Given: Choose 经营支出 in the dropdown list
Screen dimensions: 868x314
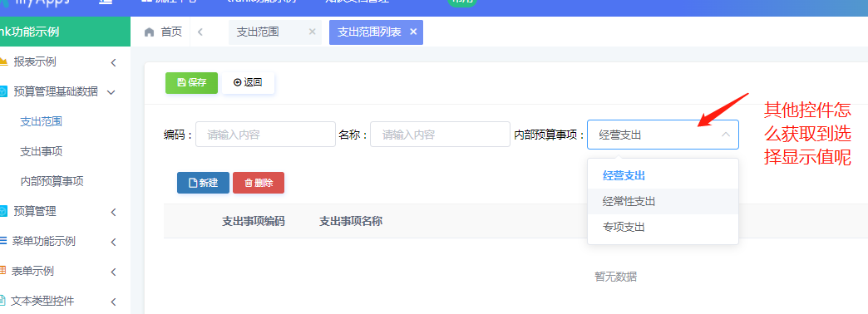Looking at the screenshot, I should click(663, 176).
